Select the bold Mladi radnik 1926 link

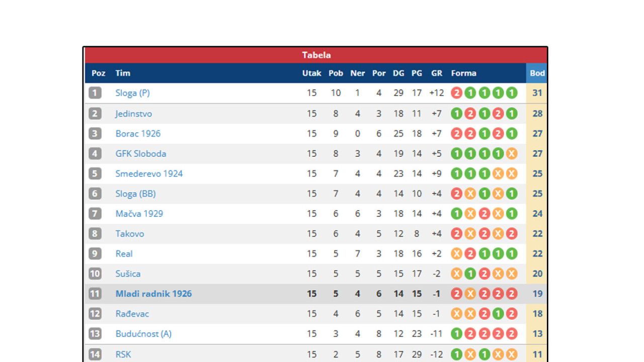click(153, 294)
